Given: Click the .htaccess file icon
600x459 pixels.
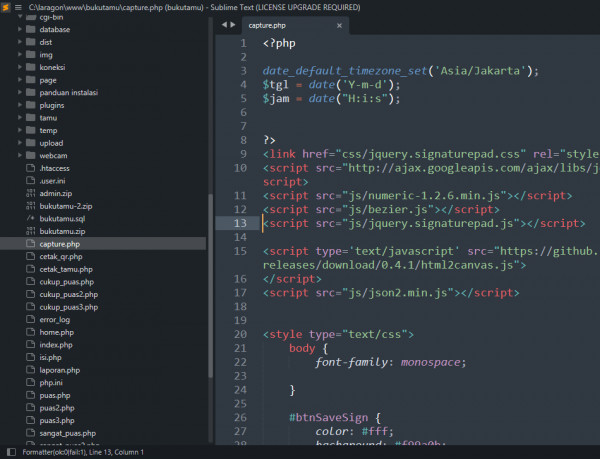Looking at the screenshot, I should tap(31, 168).
